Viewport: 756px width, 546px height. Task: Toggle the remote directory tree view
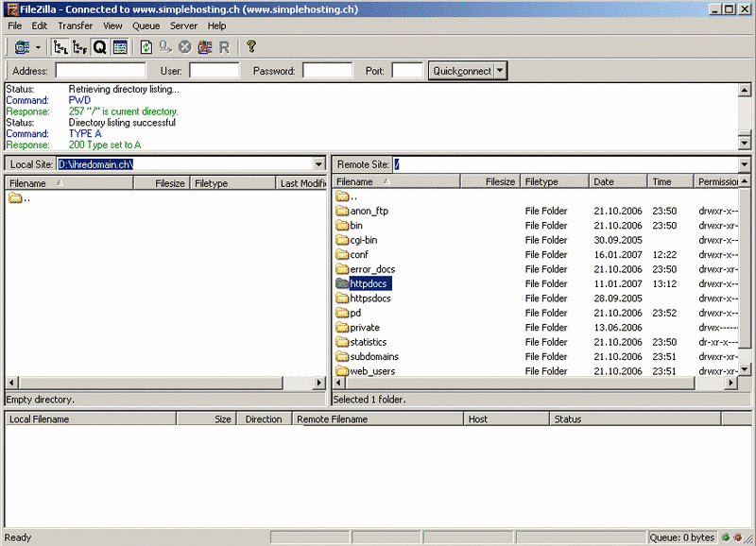pyautogui.click(x=79, y=47)
